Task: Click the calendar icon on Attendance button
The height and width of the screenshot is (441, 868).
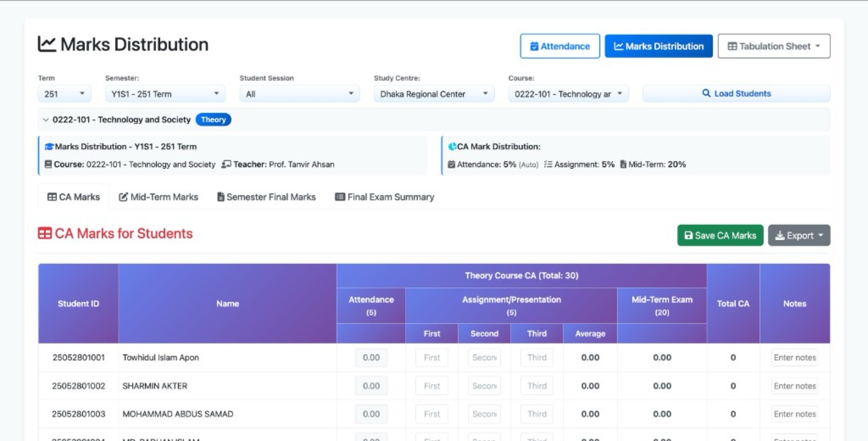Action: pyautogui.click(x=534, y=46)
